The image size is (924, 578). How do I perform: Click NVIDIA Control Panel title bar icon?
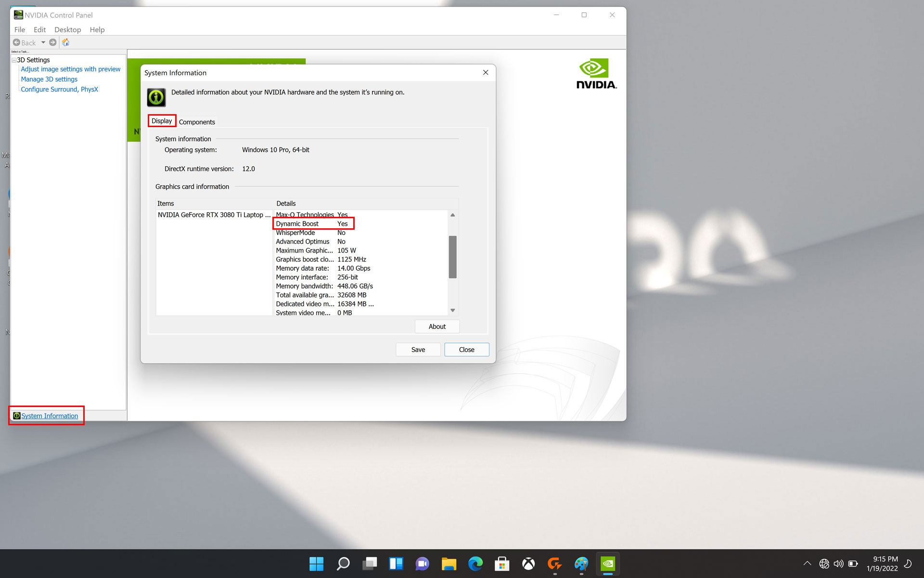coord(18,15)
